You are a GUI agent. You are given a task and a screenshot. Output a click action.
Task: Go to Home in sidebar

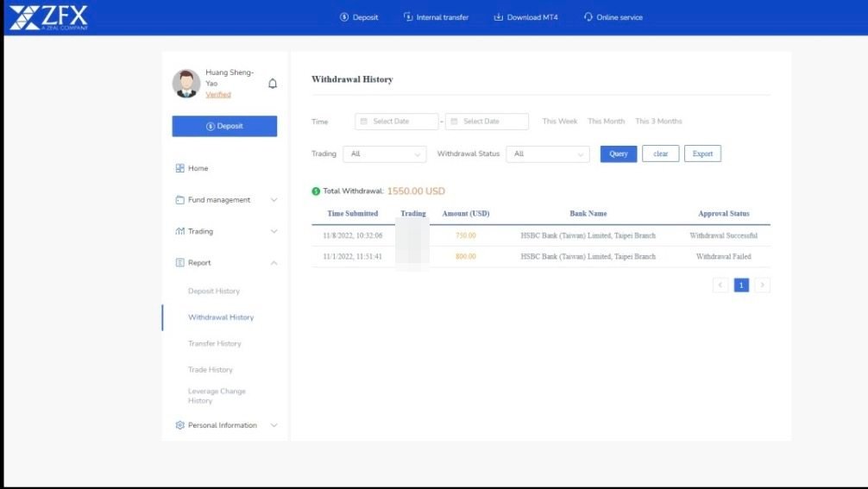click(x=198, y=168)
